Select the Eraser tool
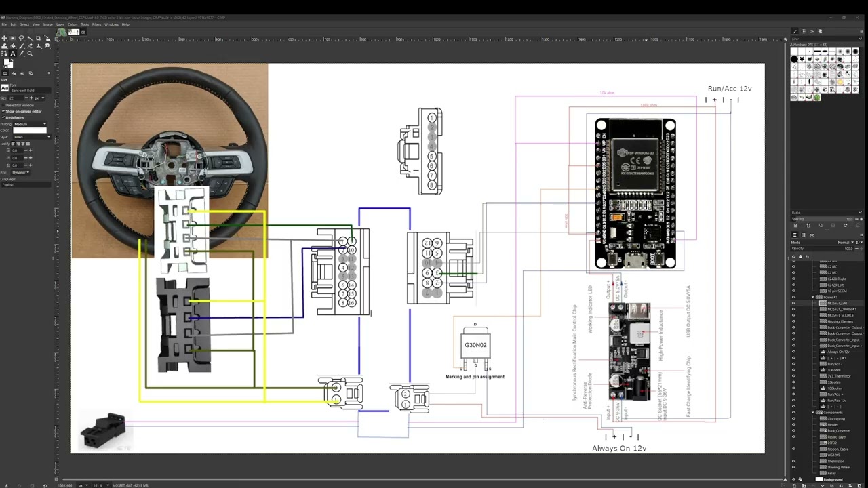Screen dimensions: 868x488 (30, 46)
